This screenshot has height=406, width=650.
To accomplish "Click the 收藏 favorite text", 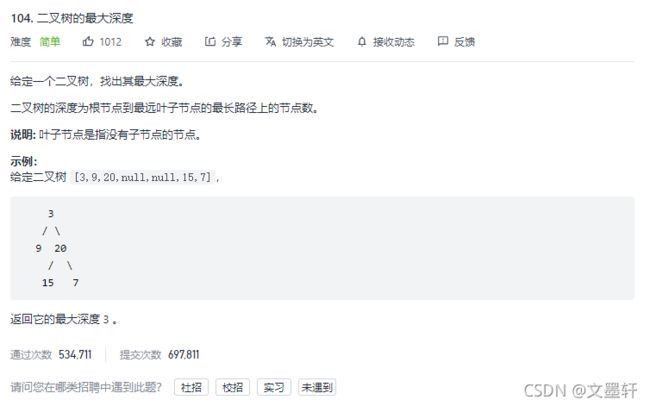I will (172, 42).
